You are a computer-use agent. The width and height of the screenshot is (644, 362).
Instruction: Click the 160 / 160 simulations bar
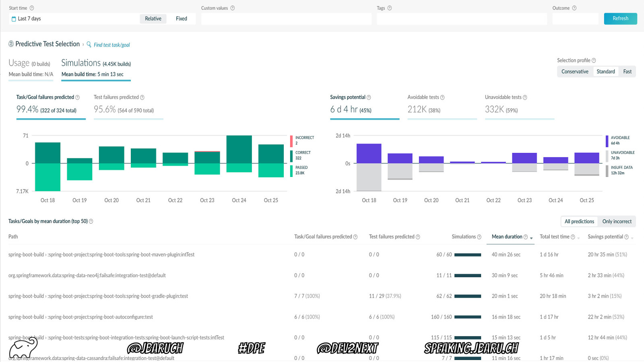[x=468, y=317]
